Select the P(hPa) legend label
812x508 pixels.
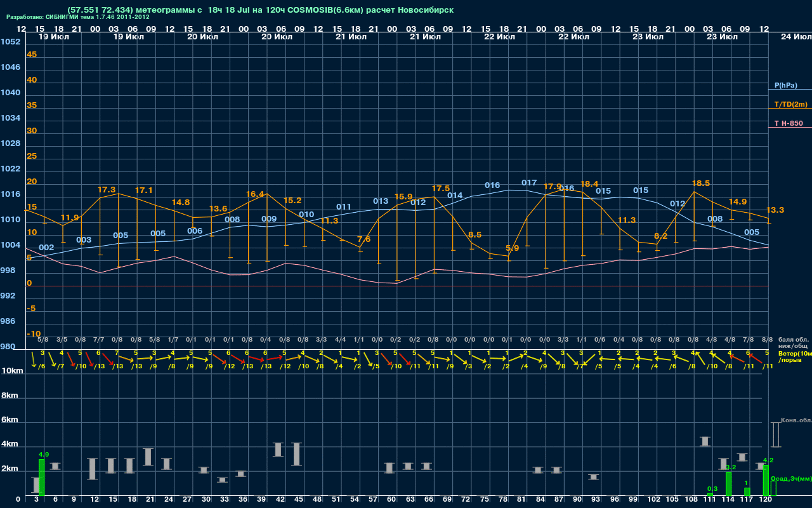coord(786,85)
